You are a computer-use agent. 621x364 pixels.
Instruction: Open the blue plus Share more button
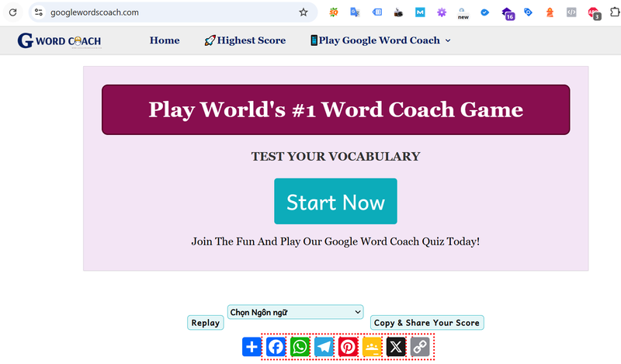pyautogui.click(x=252, y=348)
